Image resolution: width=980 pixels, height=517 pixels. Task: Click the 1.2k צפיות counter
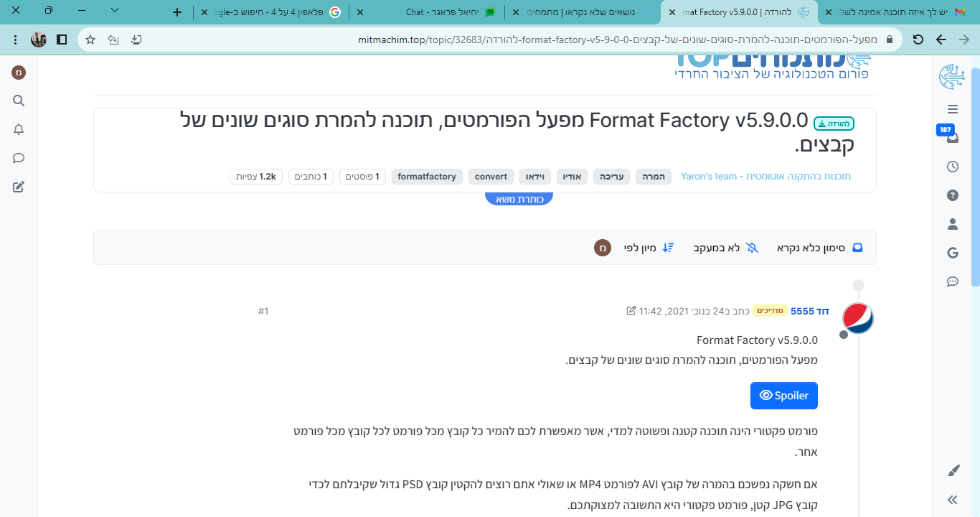coord(256,176)
